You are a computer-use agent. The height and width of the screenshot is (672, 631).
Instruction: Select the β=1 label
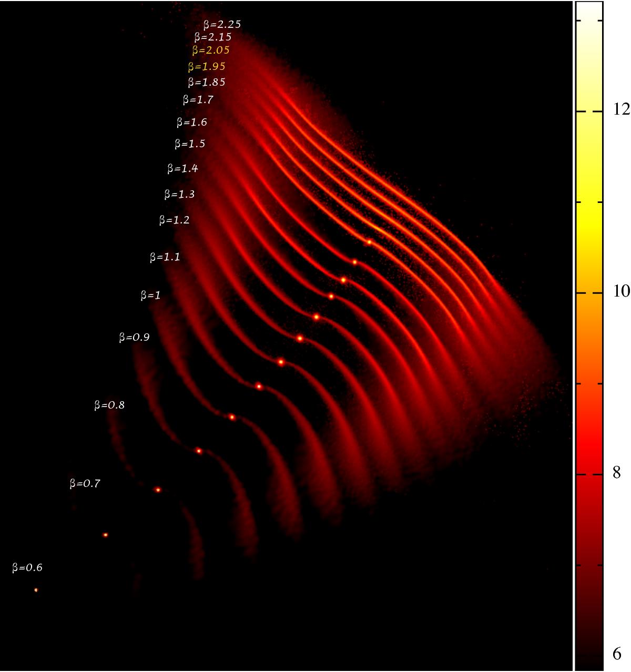[150, 296]
